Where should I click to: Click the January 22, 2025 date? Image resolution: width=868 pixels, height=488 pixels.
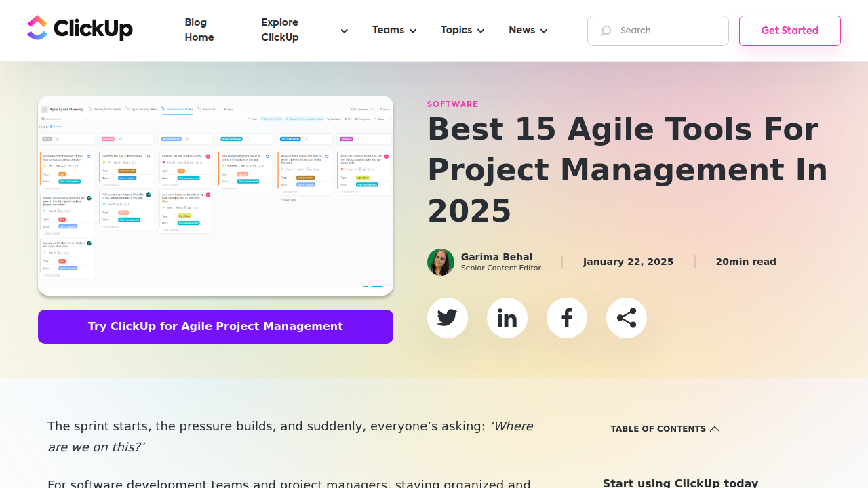(628, 262)
